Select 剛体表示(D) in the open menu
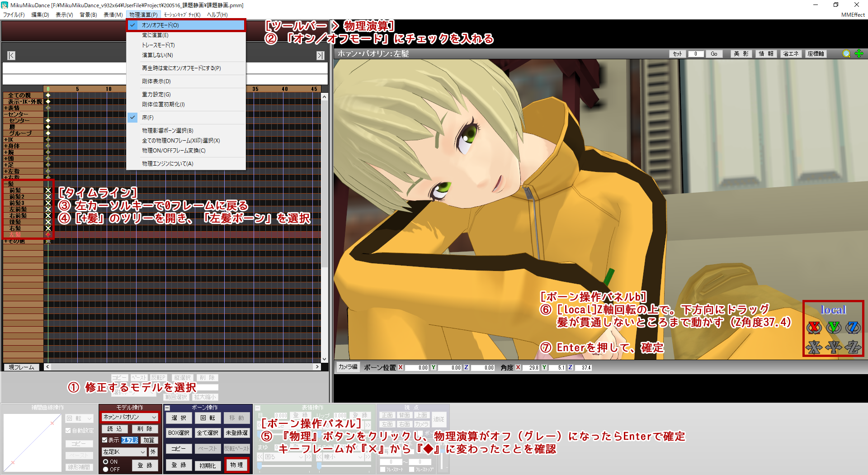Image resolution: width=868 pixels, height=475 pixels. coord(156,81)
